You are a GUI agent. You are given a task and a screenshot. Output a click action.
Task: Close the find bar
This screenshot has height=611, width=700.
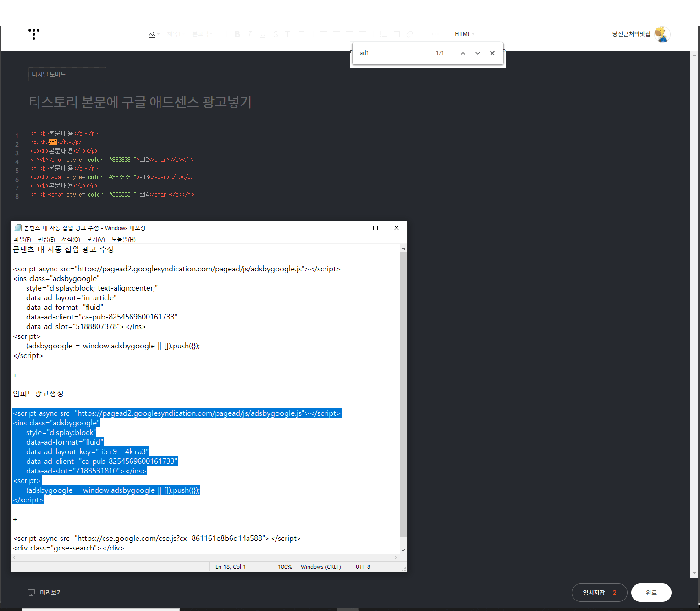[492, 53]
